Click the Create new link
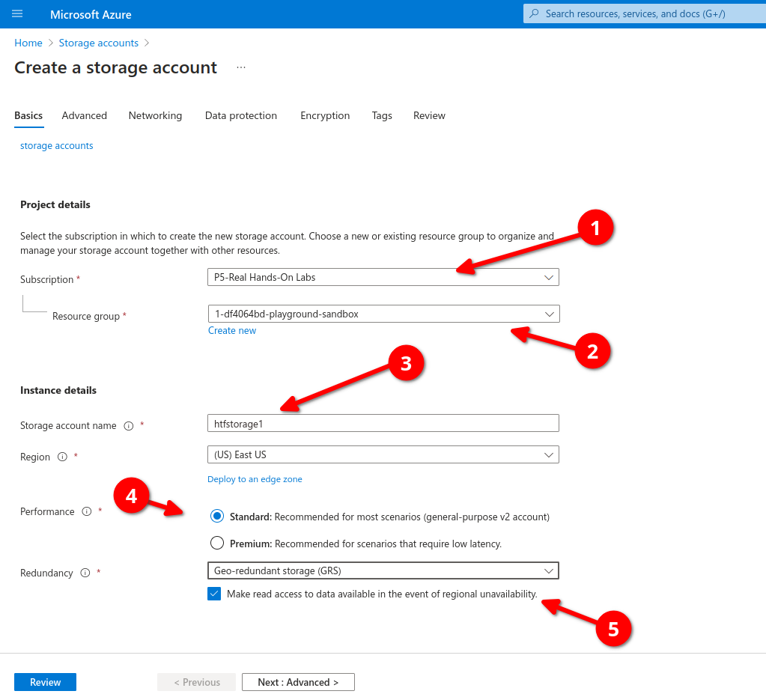Image resolution: width=766 pixels, height=700 pixels. click(x=232, y=331)
